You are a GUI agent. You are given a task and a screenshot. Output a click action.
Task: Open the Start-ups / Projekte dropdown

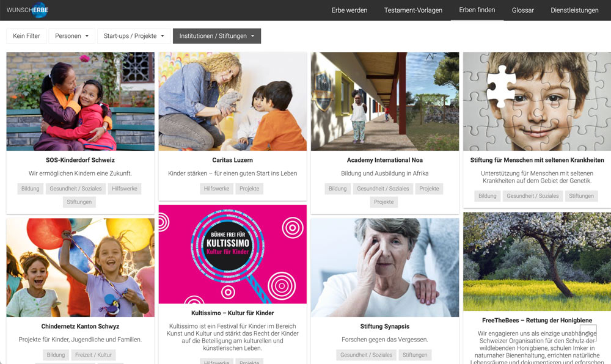coord(134,36)
